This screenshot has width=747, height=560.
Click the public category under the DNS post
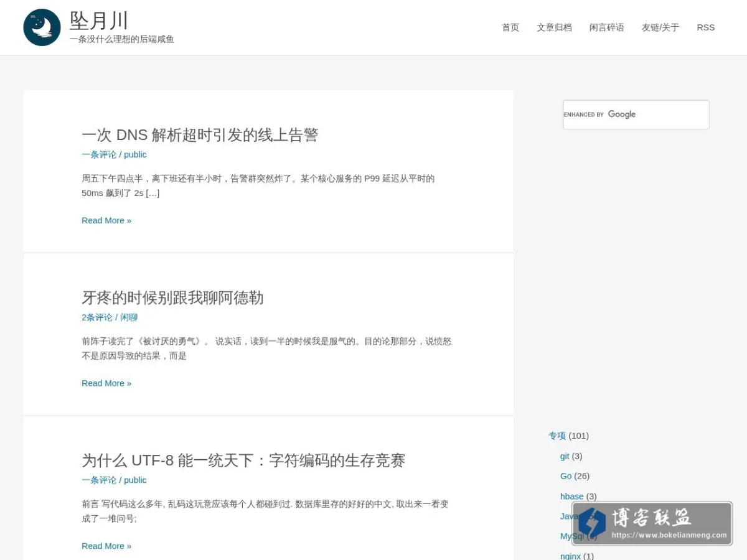(x=135, y=154)
